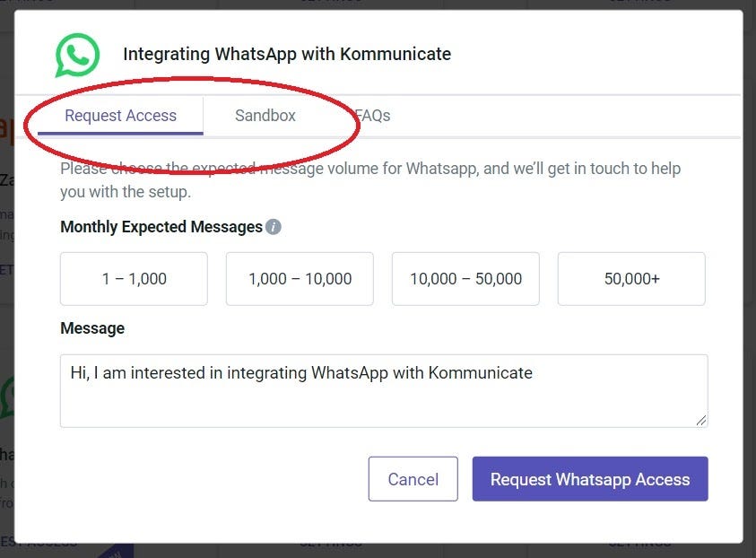Click the Request Whatsapp Access button
This screenshot has width=756, height=558.
(x=590, y=479)
